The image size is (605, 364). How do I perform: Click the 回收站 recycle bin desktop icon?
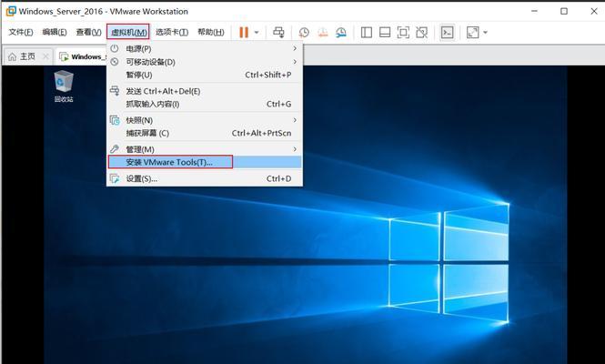(64, 86)
